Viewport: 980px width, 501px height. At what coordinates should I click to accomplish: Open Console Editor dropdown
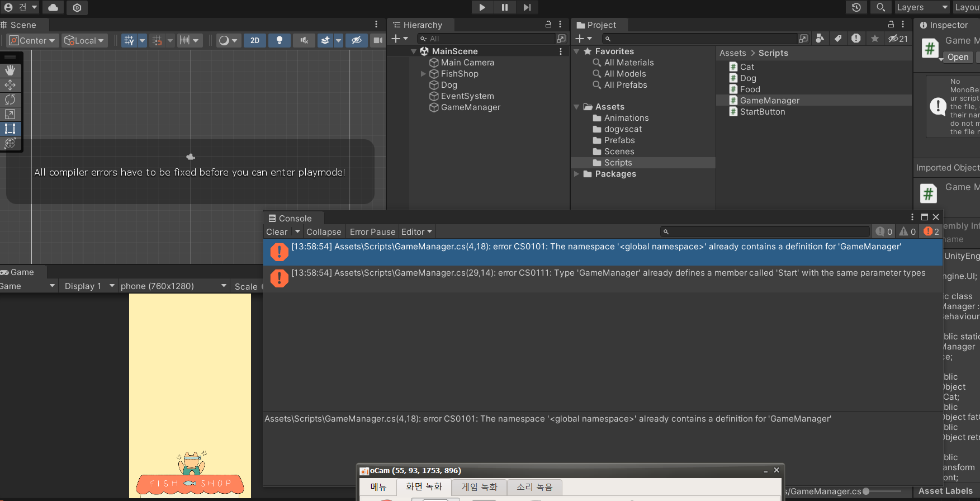417,231
